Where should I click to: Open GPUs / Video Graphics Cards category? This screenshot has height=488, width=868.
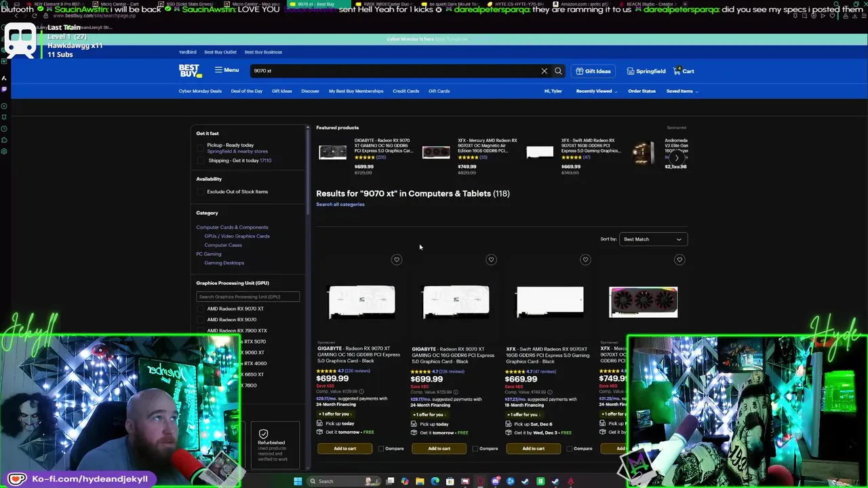(237, 236)
